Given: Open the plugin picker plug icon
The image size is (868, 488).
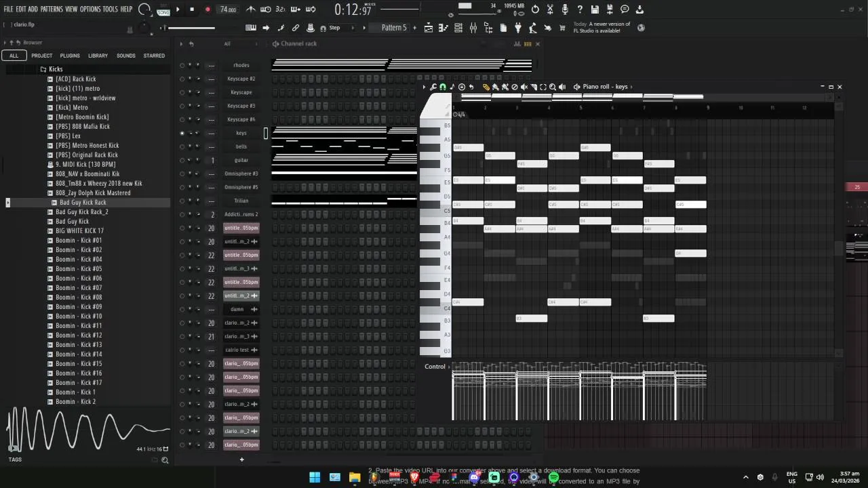Looking at the screenshot, I should tap(518, 28).
